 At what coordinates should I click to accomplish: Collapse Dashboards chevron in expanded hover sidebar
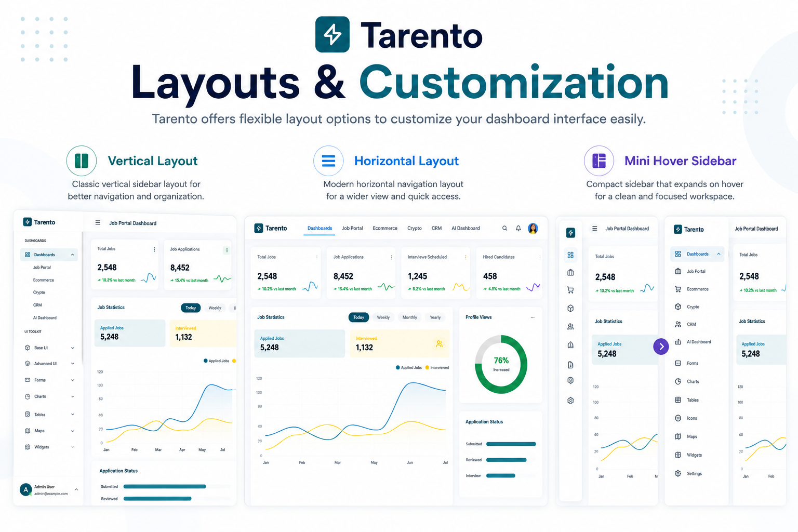coord(719,254)
